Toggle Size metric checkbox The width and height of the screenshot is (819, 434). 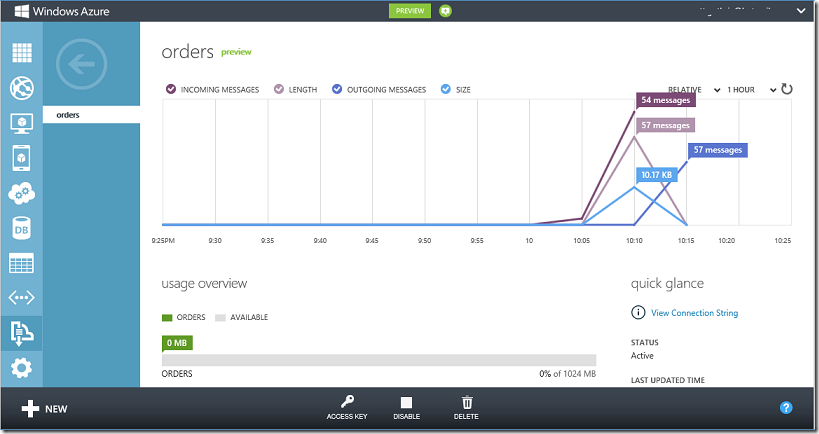[x=446, y=89]
